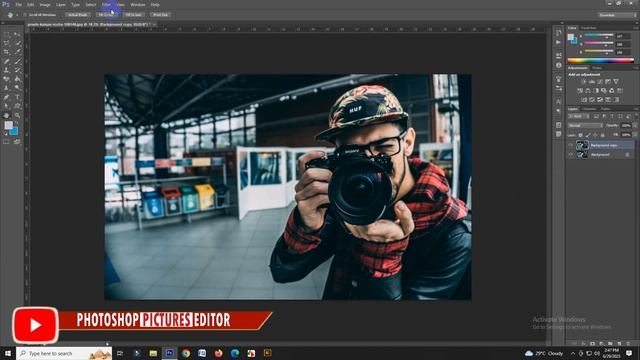The height and width of the screenshot is (360, 640).
Task: Select the Dodge tool
Action: click(17, 88)
